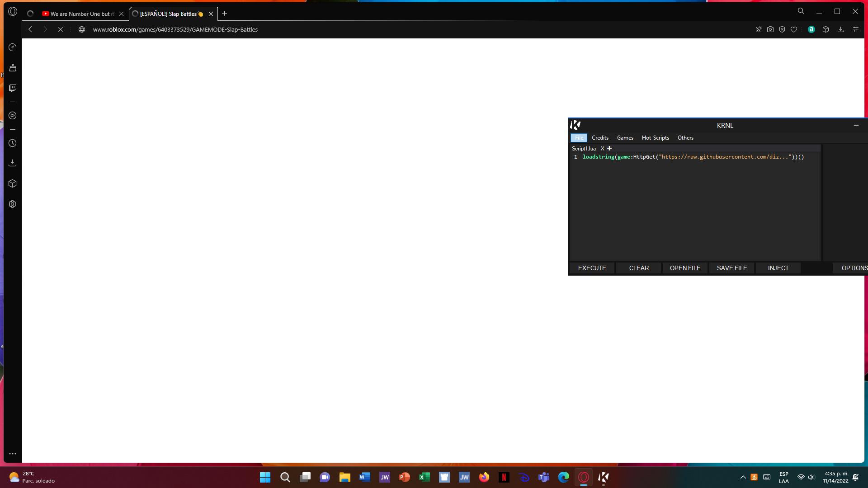Open Easy Setup sliders icon

point(855,29)
